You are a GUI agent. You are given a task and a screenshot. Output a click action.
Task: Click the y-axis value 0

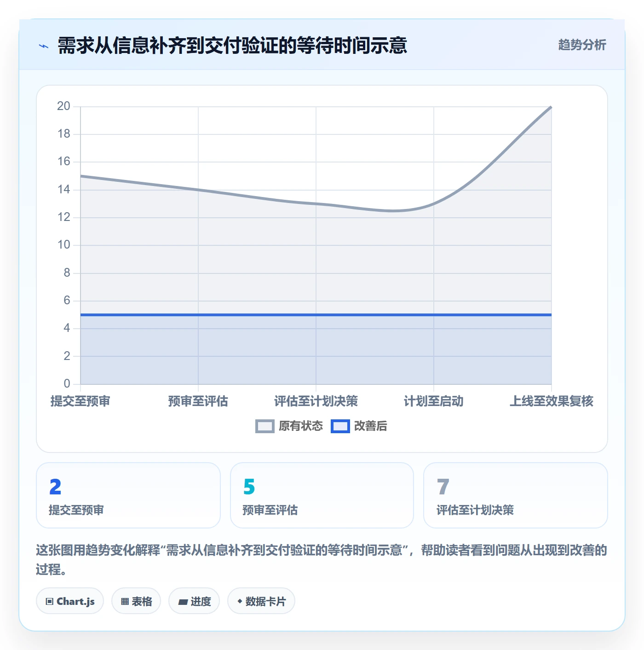pyautogui.click(x=67, y=383)
